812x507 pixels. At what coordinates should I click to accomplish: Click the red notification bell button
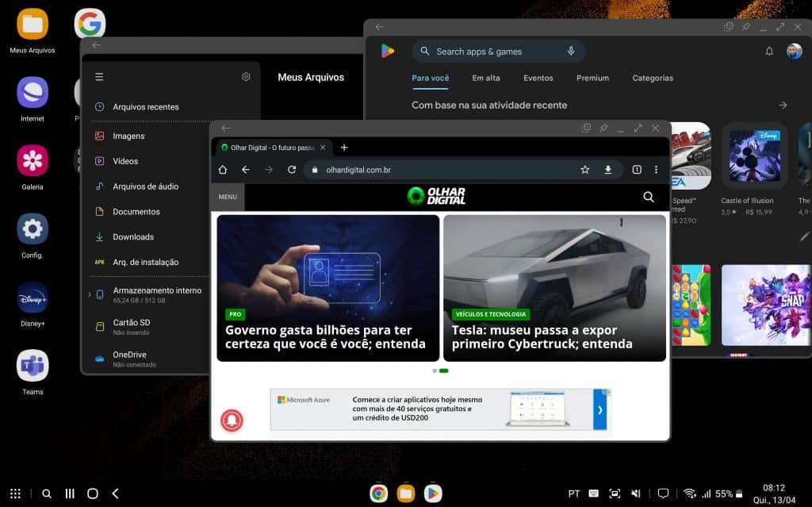point(232,421)
